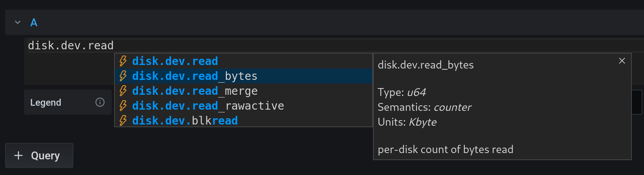This screenshot has height=175, width=644.
Task: Select disk.dev.read_rawactive metric suggestion
Action: click(x=208, y=106)
